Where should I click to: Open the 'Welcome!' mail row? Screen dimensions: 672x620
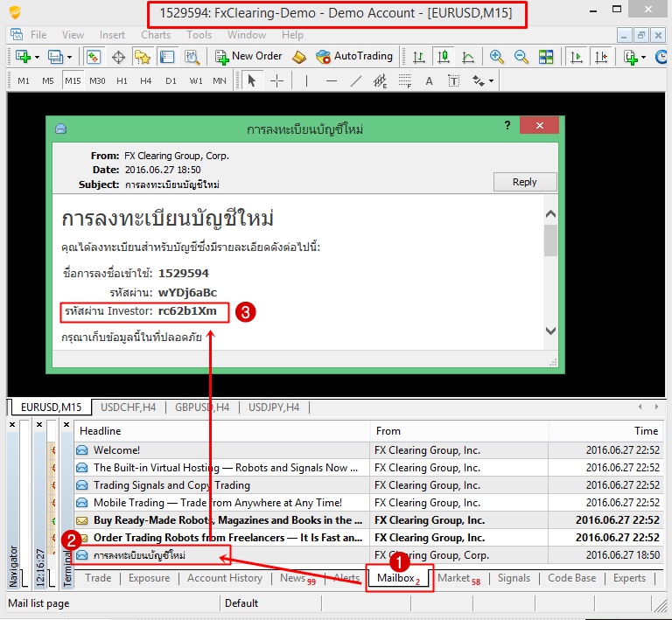click(x=368, y=450)
